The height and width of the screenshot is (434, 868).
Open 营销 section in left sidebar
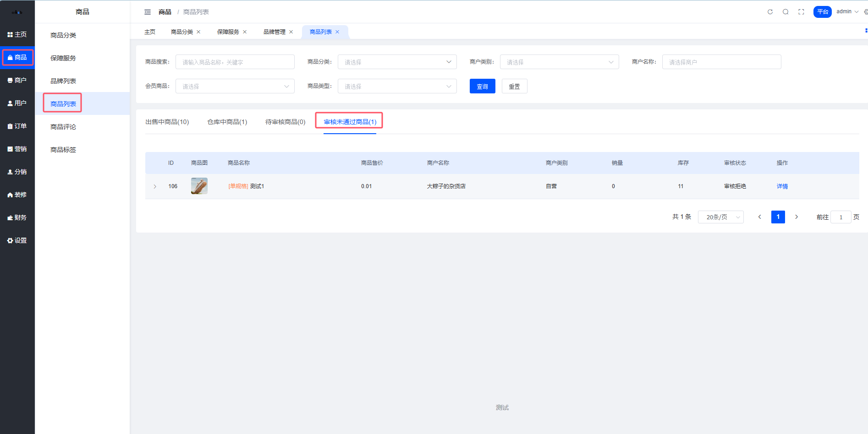pyautogui.click(x=17, y=149)
